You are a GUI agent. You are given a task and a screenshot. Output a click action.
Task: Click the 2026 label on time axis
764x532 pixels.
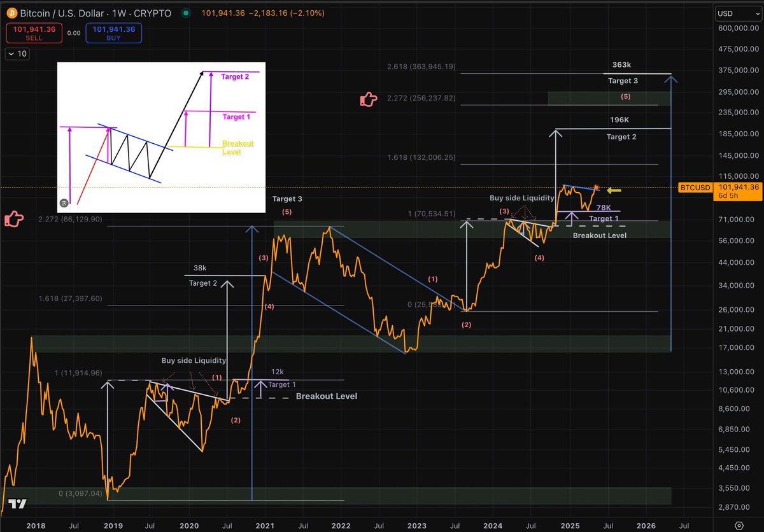[x=645, y=526]
